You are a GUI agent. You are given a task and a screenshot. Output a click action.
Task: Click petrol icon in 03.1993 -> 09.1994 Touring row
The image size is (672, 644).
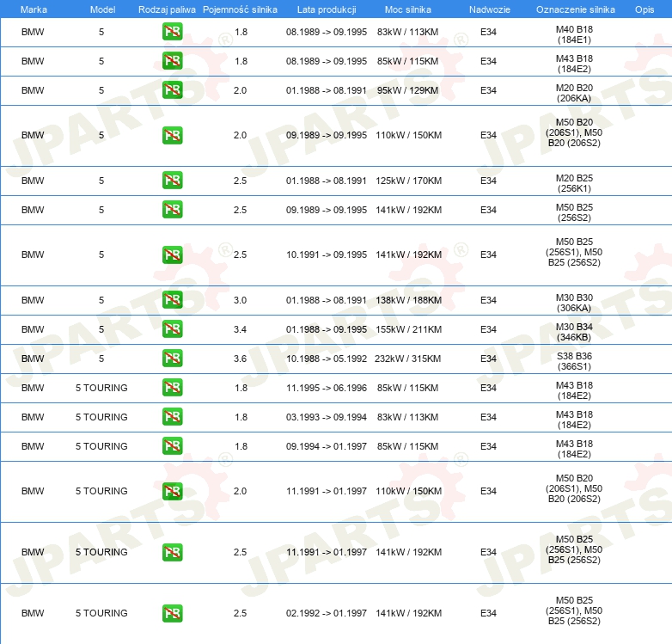tap(172, 417)
